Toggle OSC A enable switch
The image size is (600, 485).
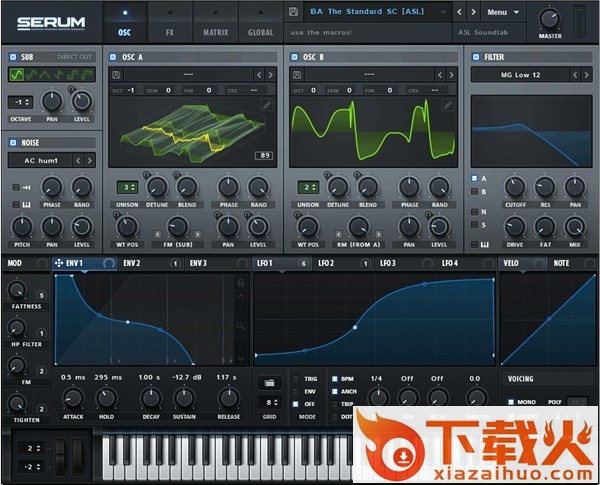coord(113,57)
